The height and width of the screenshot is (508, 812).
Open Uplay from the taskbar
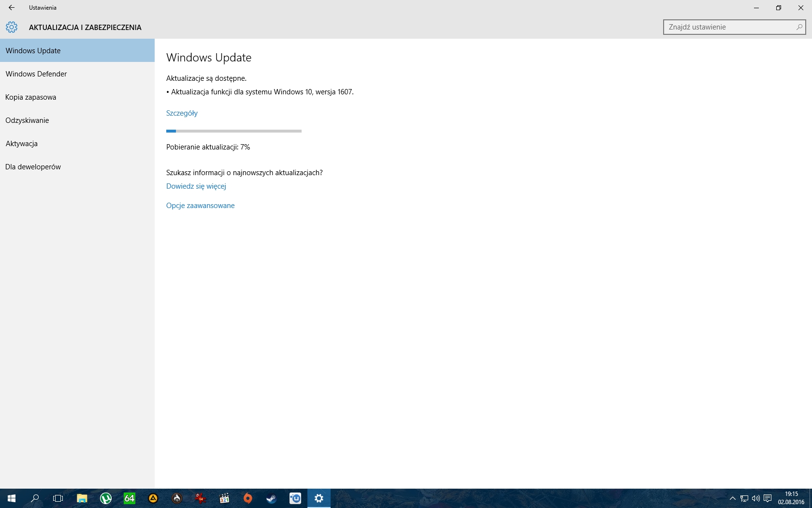tap(295, 498)
